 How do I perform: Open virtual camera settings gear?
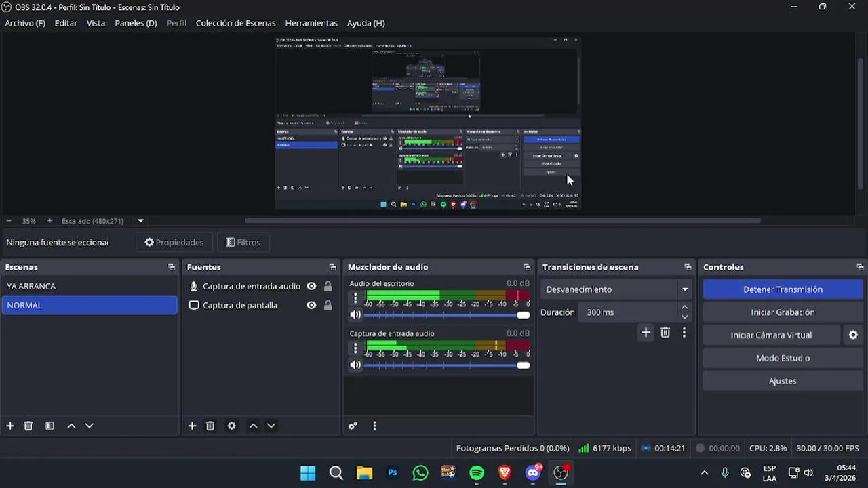coord(853,335)
